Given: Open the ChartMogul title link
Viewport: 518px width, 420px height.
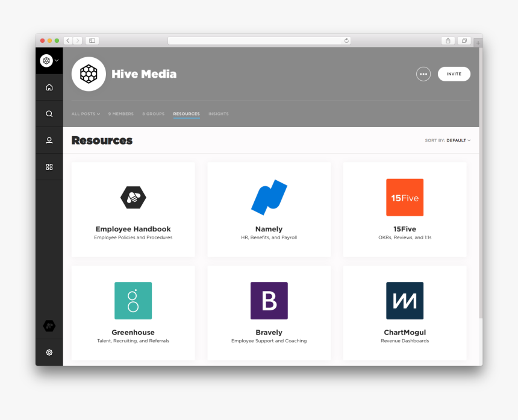Looking at the screenshot, I should (x=405, y=333).
